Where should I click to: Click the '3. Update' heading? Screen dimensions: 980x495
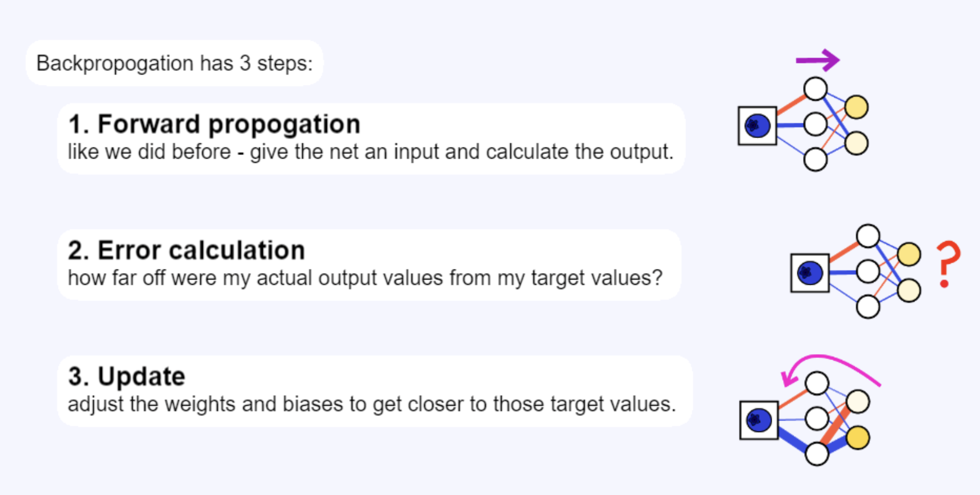coord(127,376)
